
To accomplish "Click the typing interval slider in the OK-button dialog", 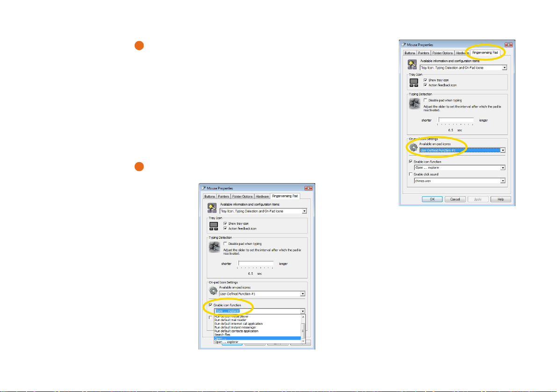I will [x=455, y=121].
